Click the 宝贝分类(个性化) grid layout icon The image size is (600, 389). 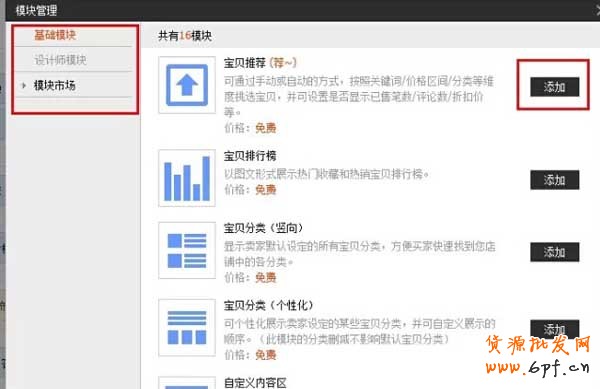click(187, 328)
